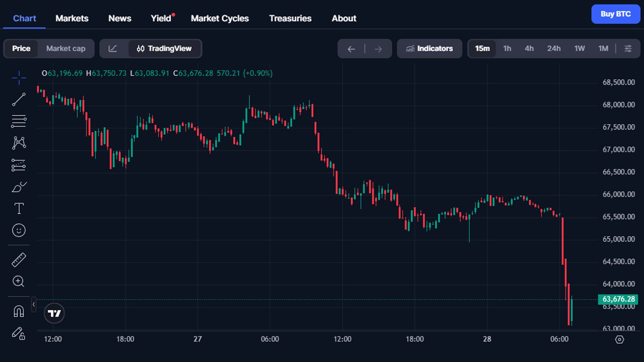Viewport: 644px width, 362px height.
Task: Select the XABCD pattern tool
Action: point(19,143)
